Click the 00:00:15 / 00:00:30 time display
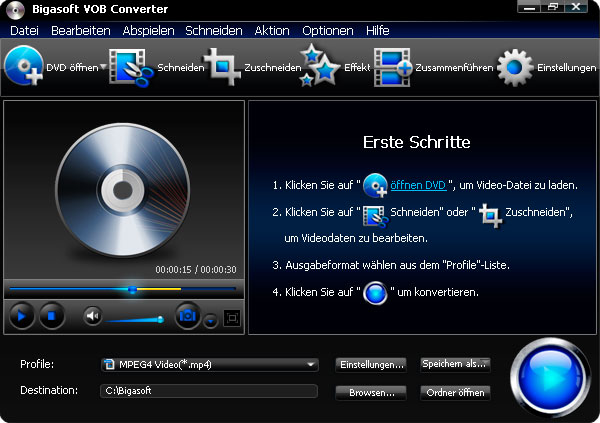 coord(196,270)
